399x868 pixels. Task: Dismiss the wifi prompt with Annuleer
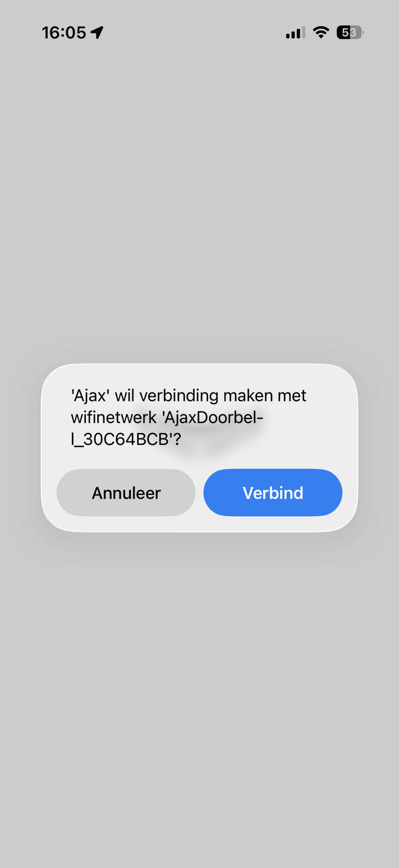126,492
